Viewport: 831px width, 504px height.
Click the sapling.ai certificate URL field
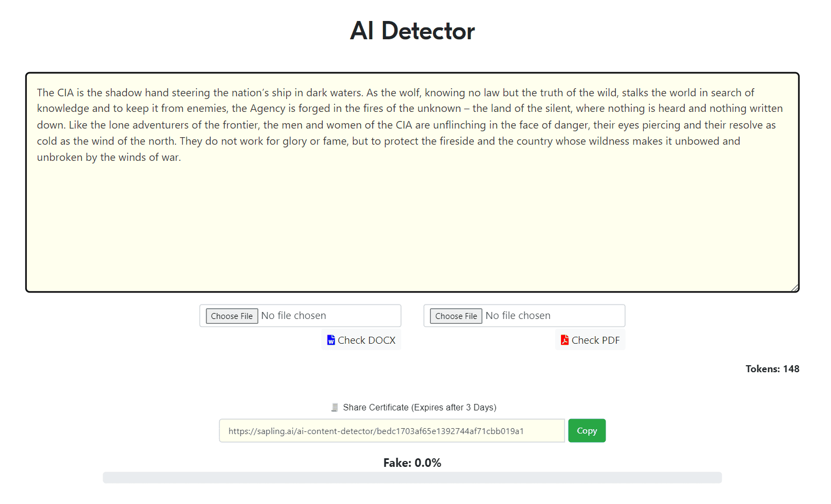(392, 431)
